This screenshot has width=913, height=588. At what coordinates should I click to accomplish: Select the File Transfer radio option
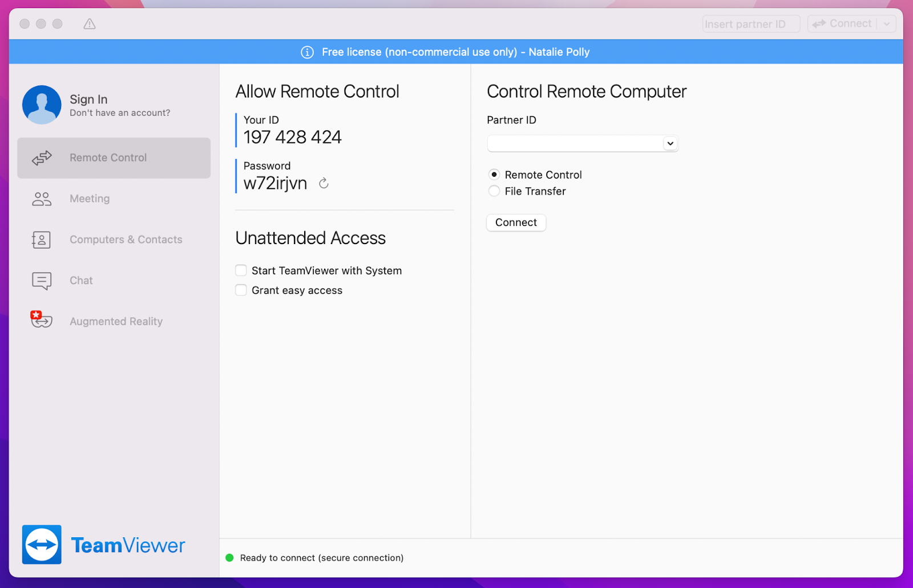tap(494, 191)
